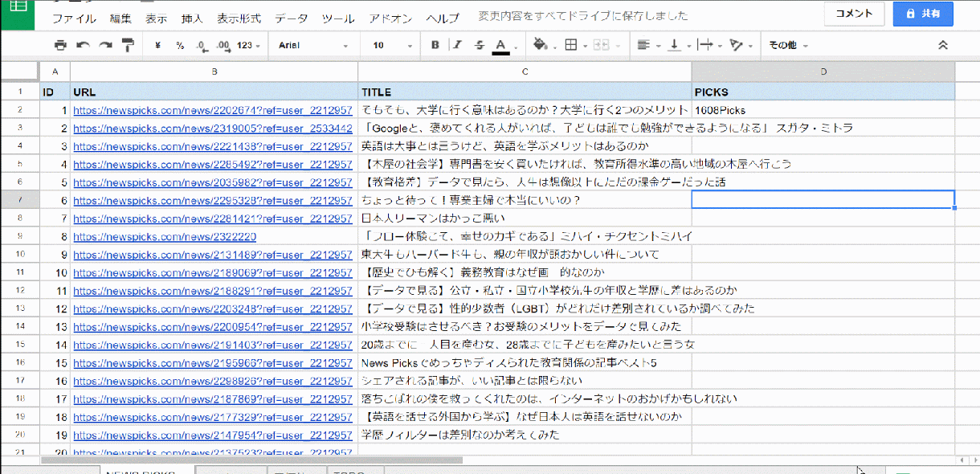Open the 表示形式 menu
This screenshot has height=474, width=980.
coord(239,18)
